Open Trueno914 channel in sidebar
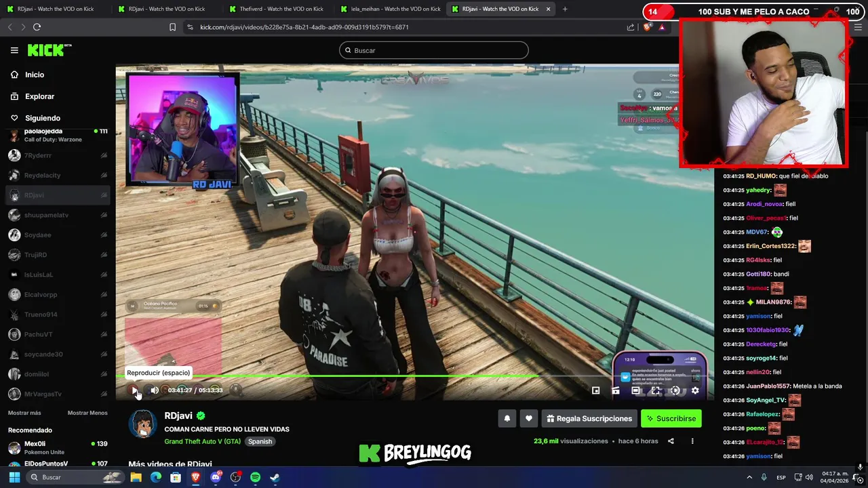 [x=58, y=314]
